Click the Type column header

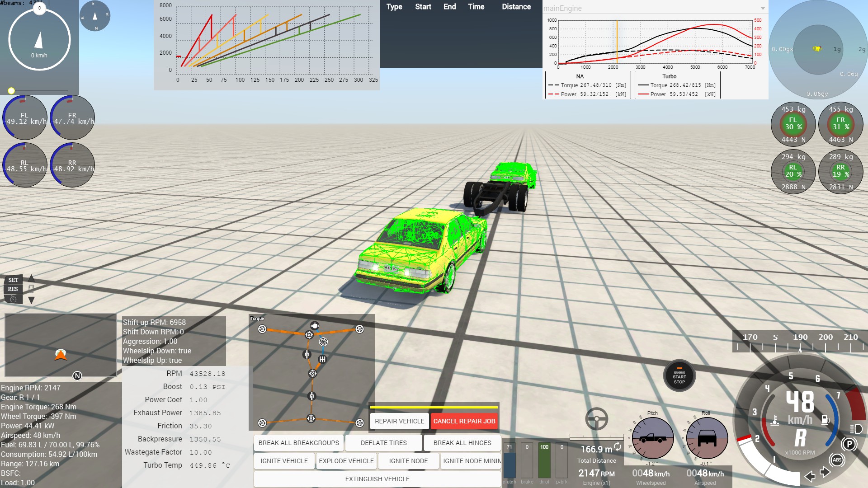click(x=394, y=7)
